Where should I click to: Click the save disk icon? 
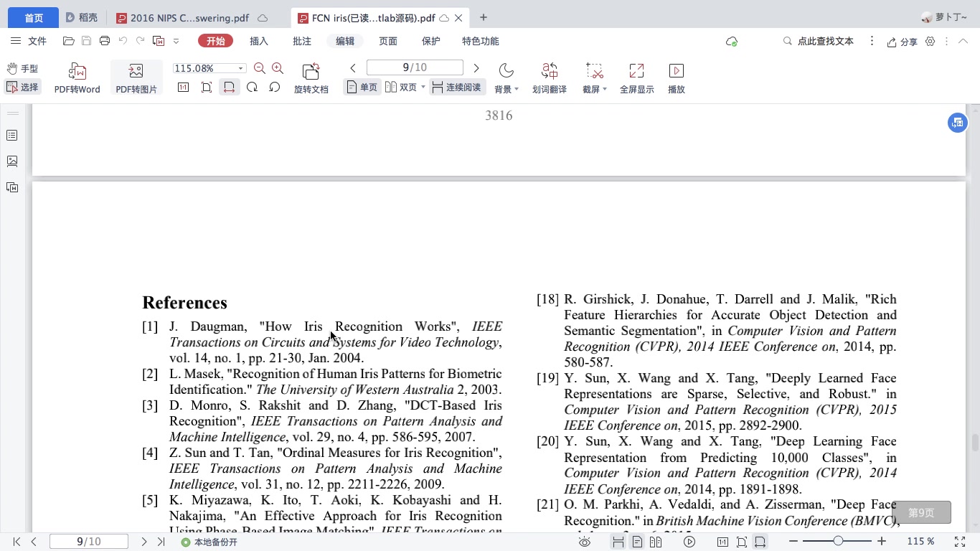(86, 41)
